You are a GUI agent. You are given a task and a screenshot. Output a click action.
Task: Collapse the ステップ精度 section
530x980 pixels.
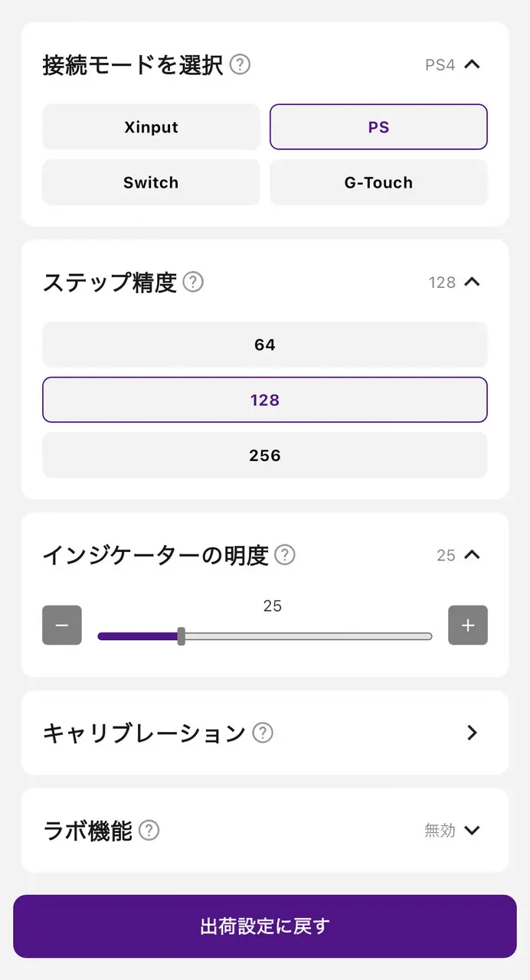(x=473, y=282)
